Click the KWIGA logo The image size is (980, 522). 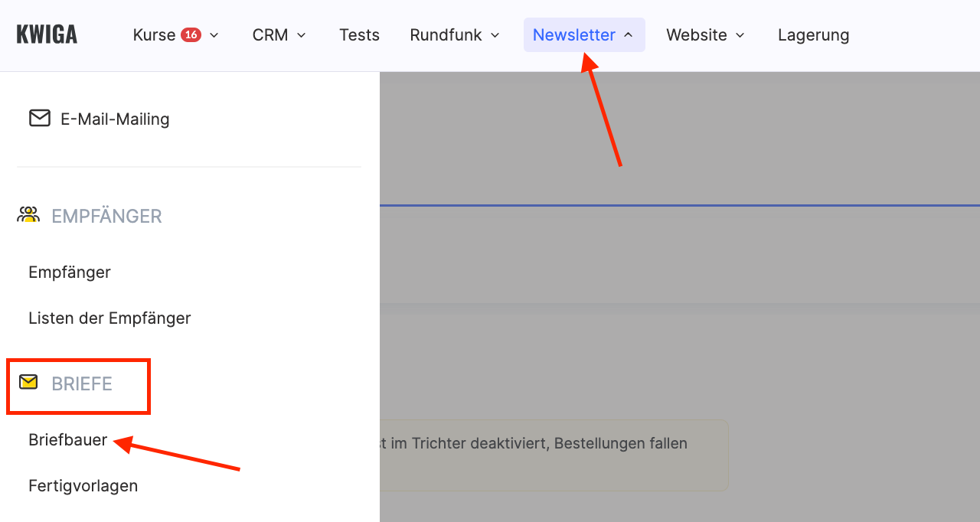coord(47,34)
